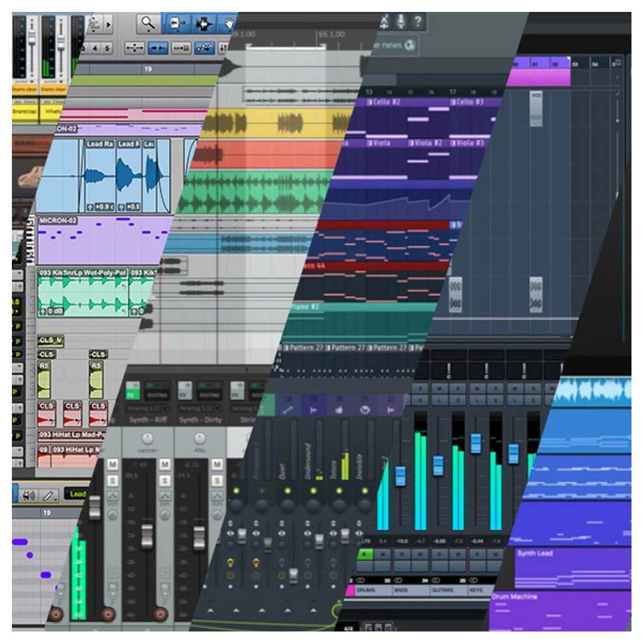Open Analog input dropdown on Synth - Riff
Image resolution: width=644 pixels, height=644 pixels.
tap(147, 408)
